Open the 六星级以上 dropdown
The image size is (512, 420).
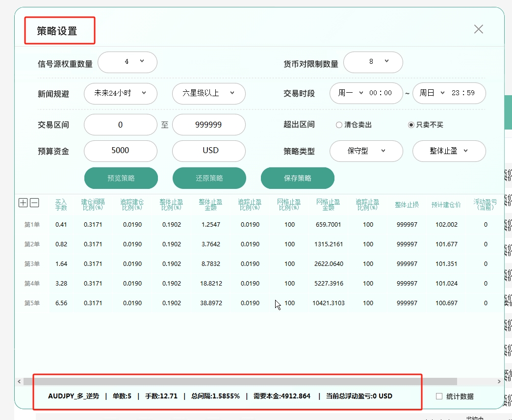(x=208, y=93)
